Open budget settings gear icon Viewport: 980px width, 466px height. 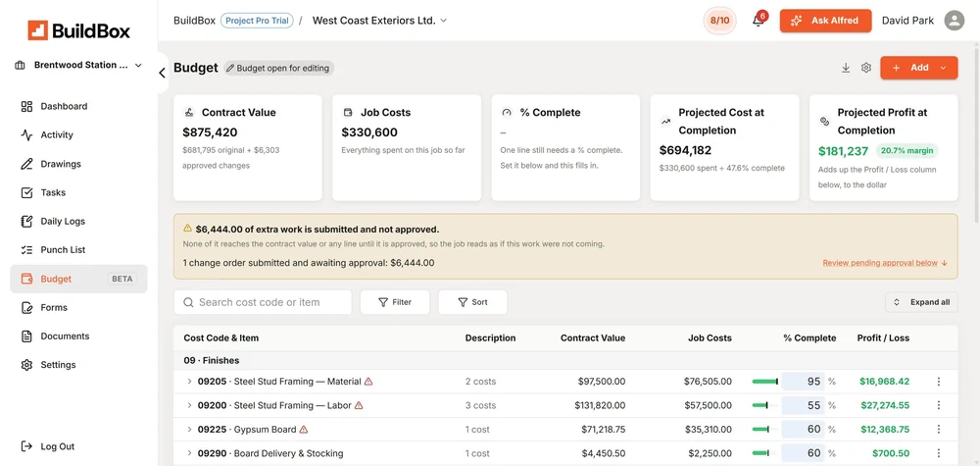[x=865, y=68]
